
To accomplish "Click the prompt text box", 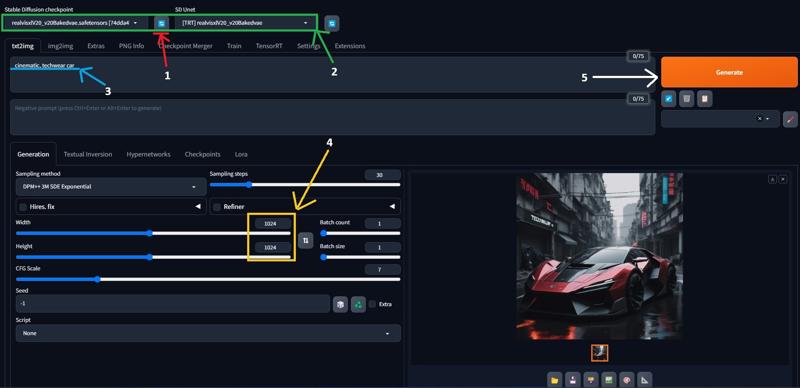I will 332,75.
